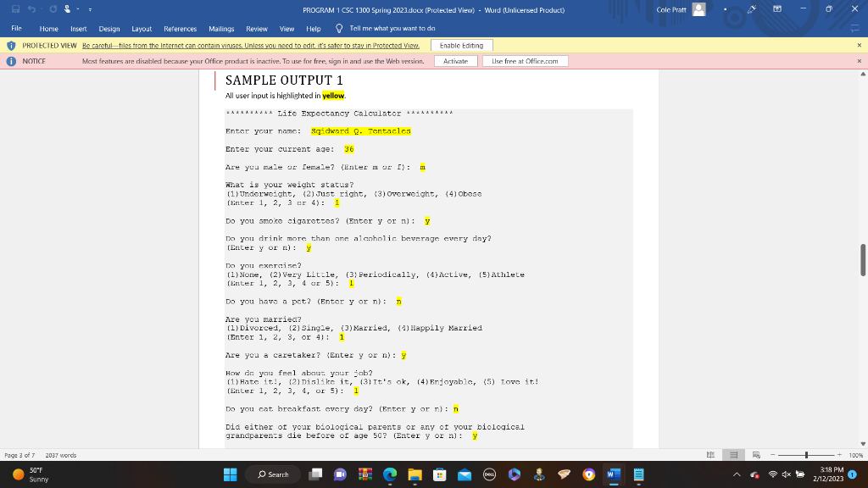Screen dimensions: 868x488
Task: Click the user account avatar picture
Action: tap(699, 9)
